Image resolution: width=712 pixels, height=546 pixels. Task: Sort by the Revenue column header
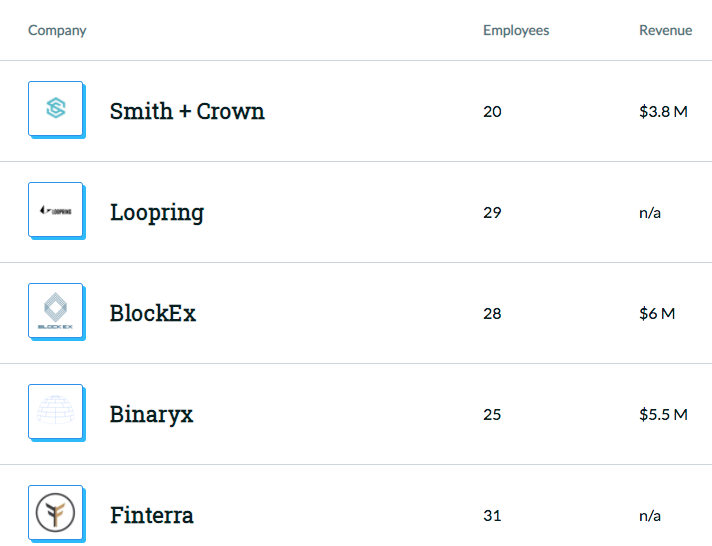click(665, 30)
